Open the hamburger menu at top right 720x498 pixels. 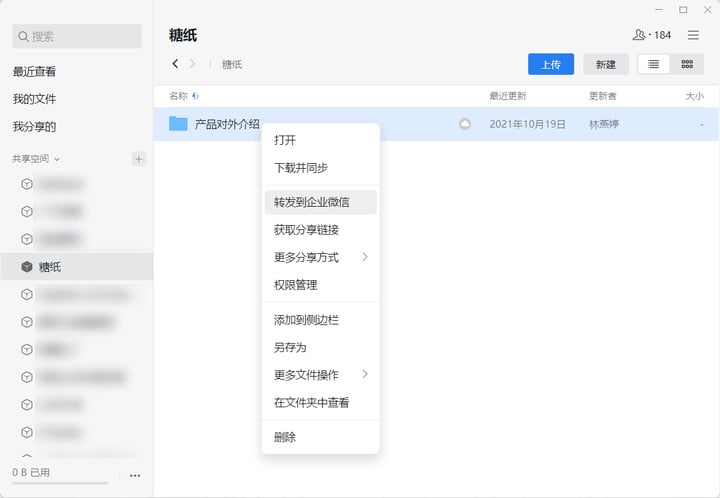[693, 35]
